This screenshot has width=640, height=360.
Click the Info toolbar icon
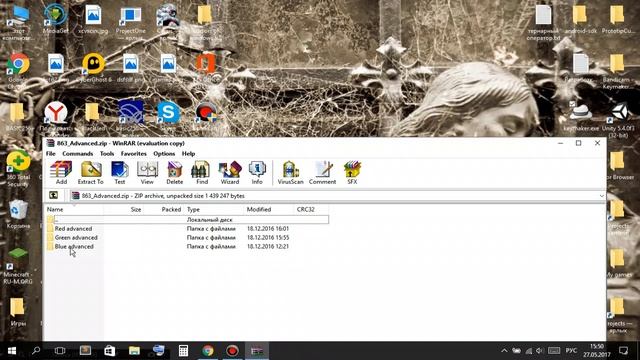(x=257, y=173)
